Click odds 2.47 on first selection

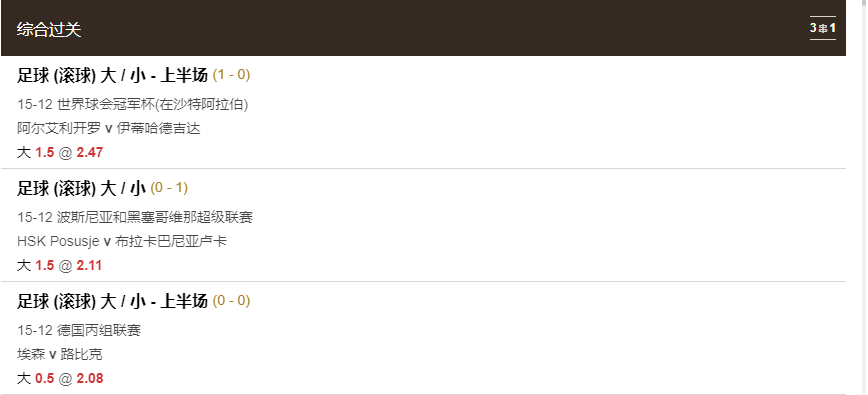click(90, 152)
